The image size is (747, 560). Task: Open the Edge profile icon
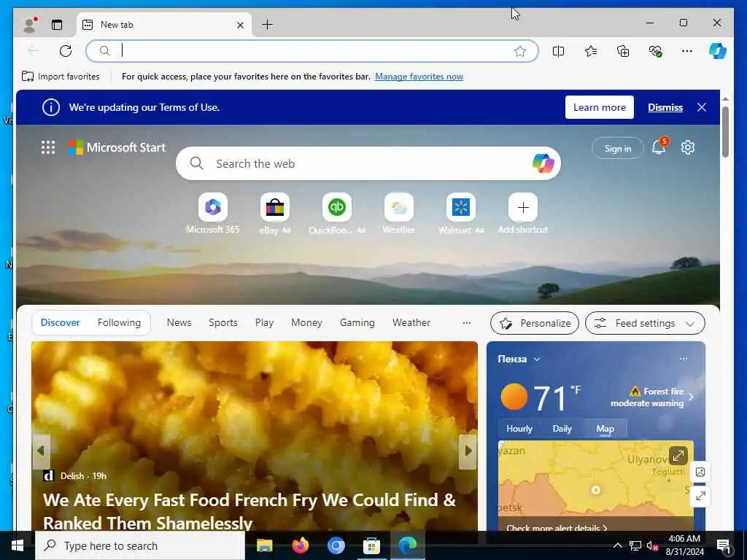(x=30, y=25)
